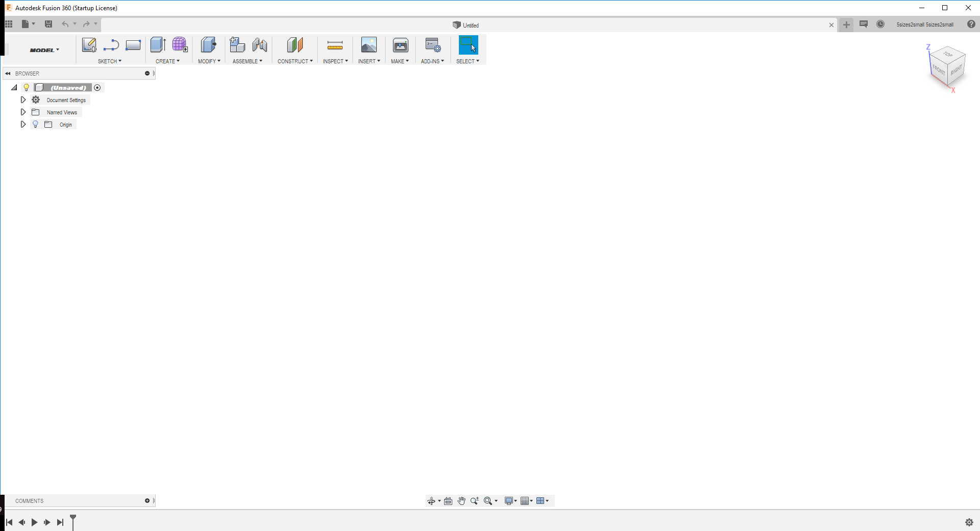Expand the Document Settings node
Screen dimensions: 980x531
coord(23,100)
